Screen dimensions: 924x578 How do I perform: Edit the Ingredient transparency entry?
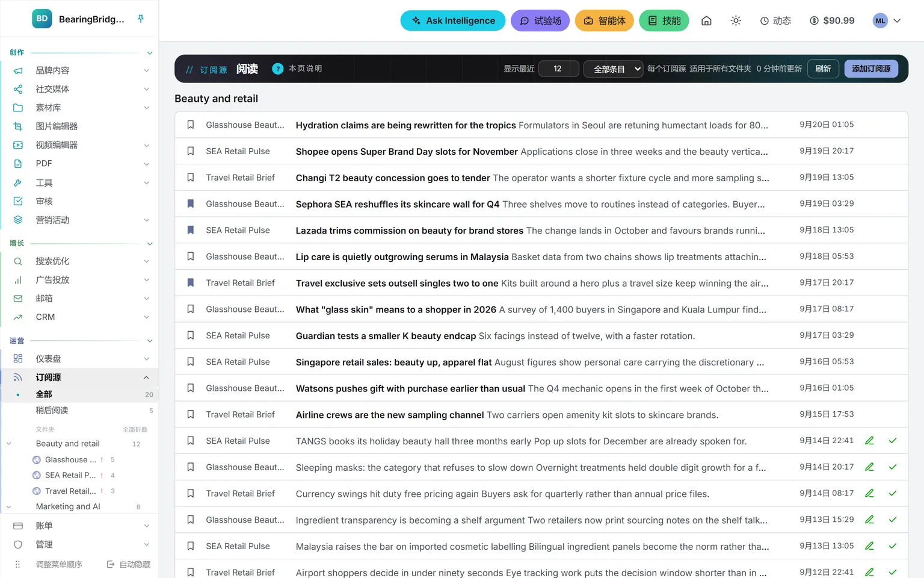(869, 520)
